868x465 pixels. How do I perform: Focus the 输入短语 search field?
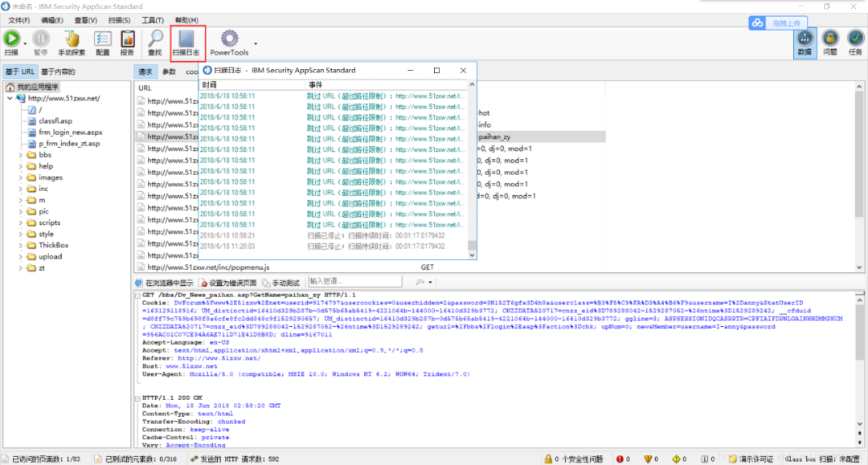pos(355,281)
